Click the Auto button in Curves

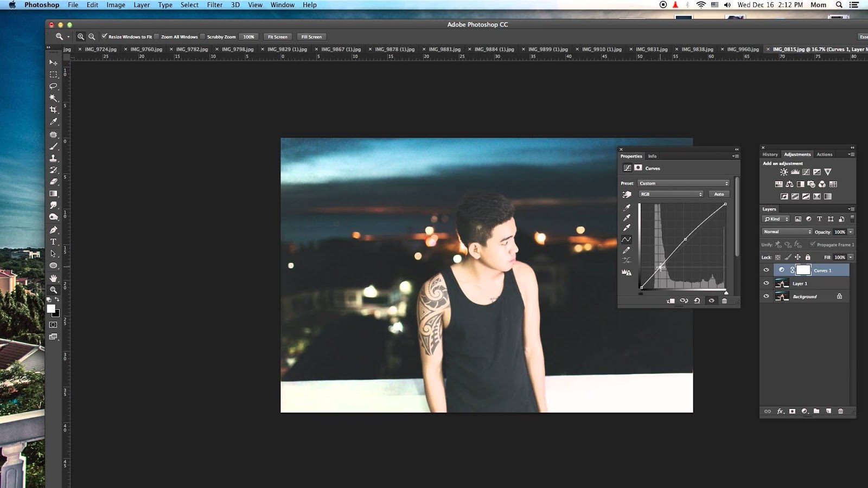tap(719, 194)
